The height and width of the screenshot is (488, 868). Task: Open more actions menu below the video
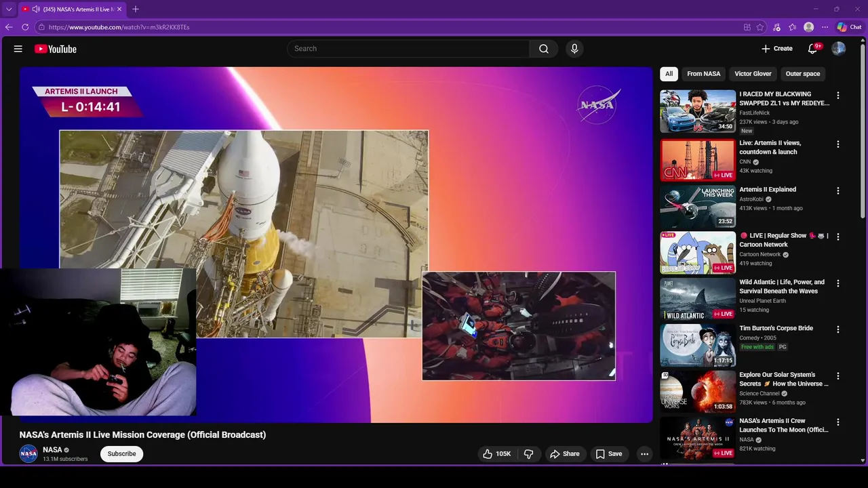[x=644, y=454]
